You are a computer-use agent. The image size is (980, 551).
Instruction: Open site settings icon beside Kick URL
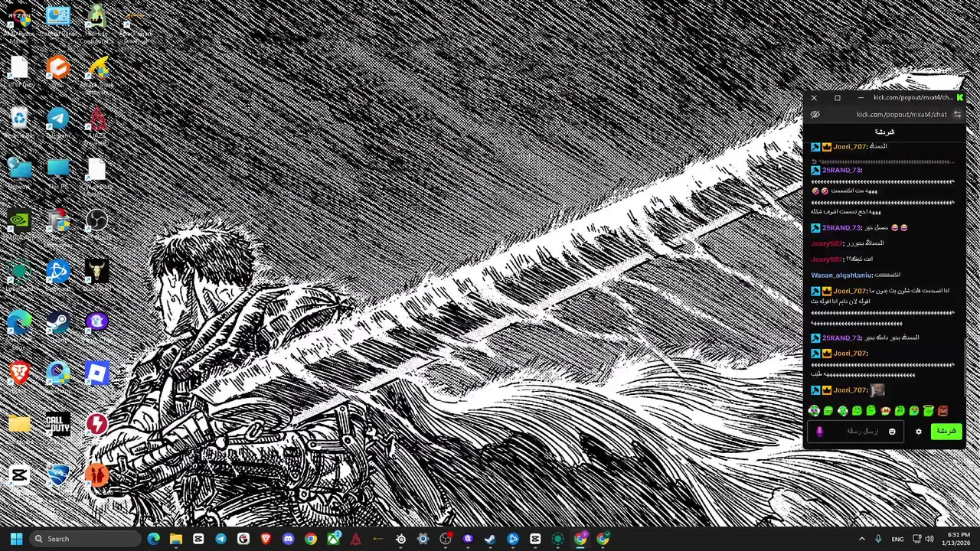tap(957, 114)
